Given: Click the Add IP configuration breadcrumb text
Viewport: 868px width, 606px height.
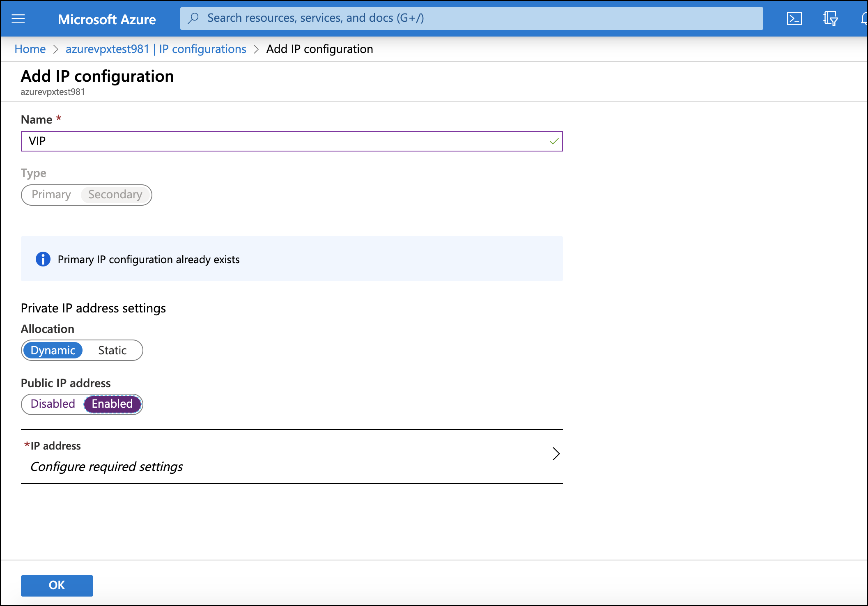Looking at the screenshot, I should click(319, 49).
